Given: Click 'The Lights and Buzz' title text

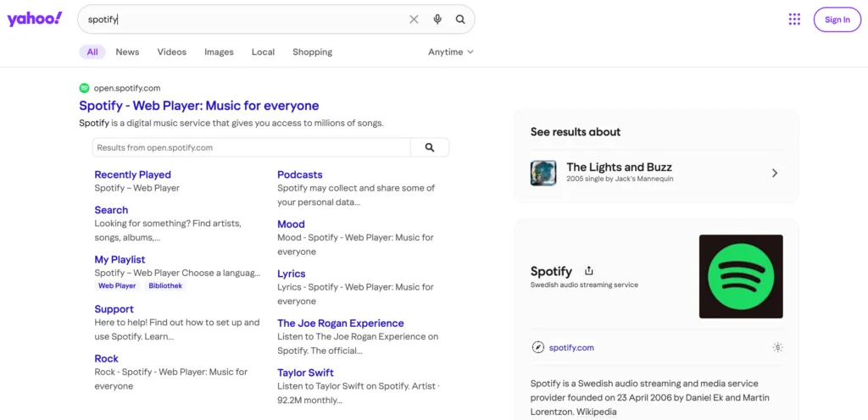Looking at the screenshot, I should pyautogui.click(x=619, y=167).
